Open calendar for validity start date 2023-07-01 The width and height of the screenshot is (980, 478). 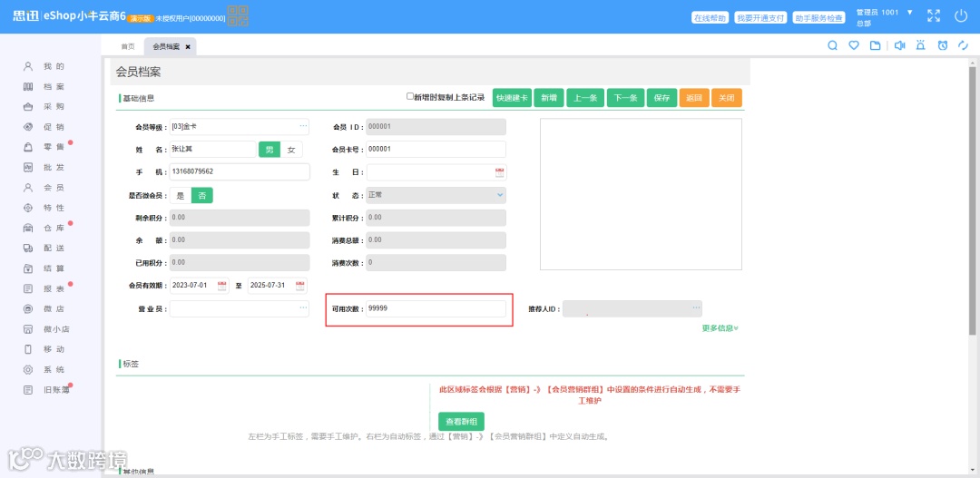[222, 286]
